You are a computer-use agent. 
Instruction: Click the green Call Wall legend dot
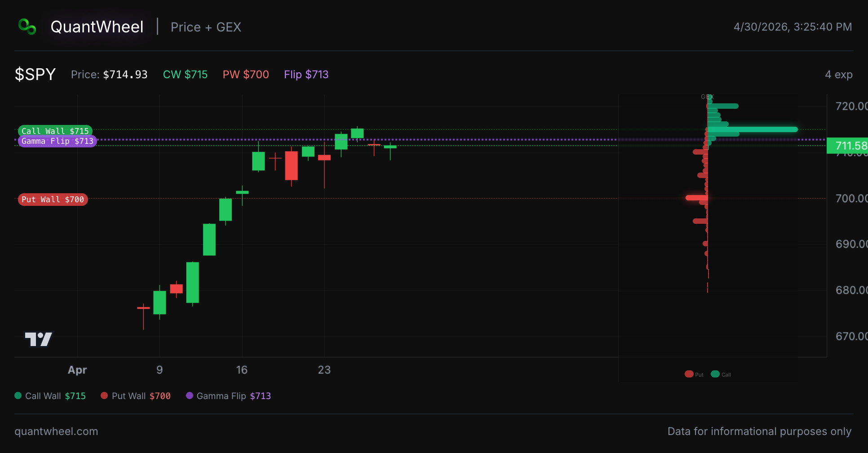pyautogui.click(x=18, y=395)
